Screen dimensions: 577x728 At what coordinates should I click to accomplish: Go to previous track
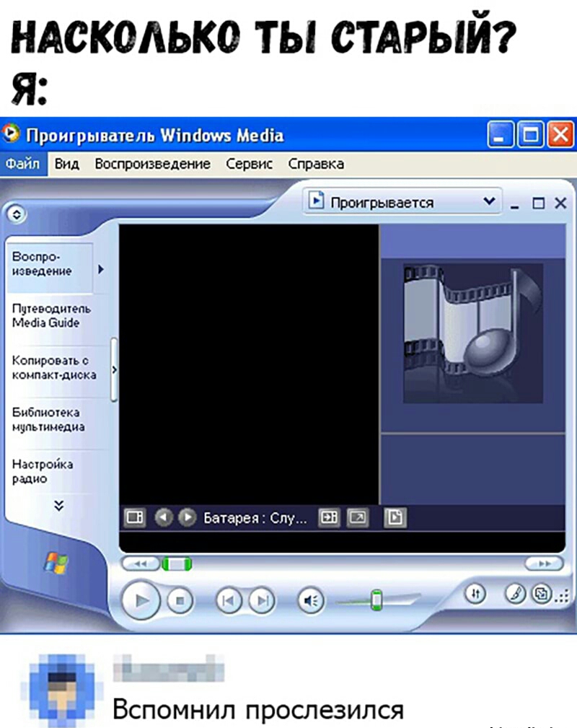tap(229, 601)
